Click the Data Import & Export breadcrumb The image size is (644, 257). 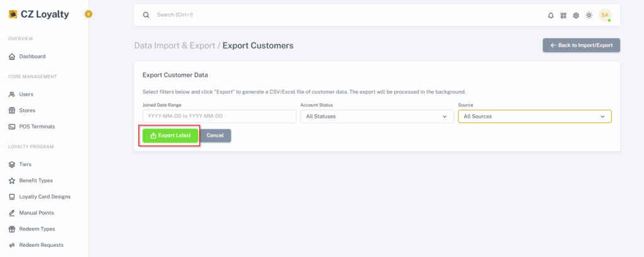pyautogui.click(x=175, y=45)
